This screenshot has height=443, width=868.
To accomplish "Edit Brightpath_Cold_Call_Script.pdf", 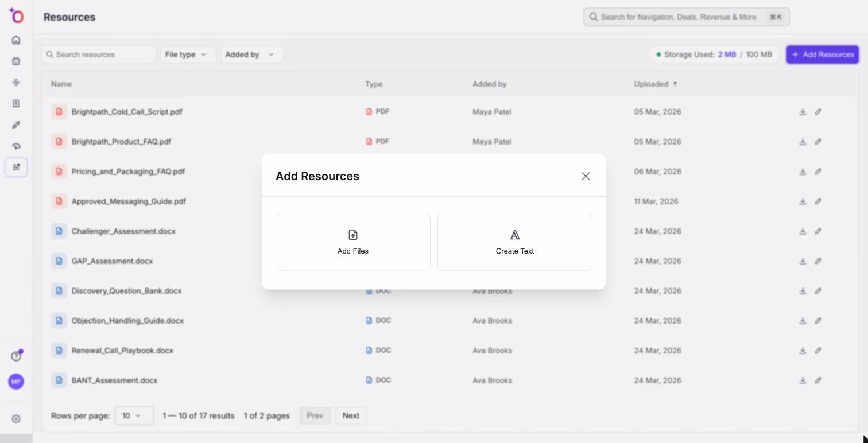I will coord(818,112).
